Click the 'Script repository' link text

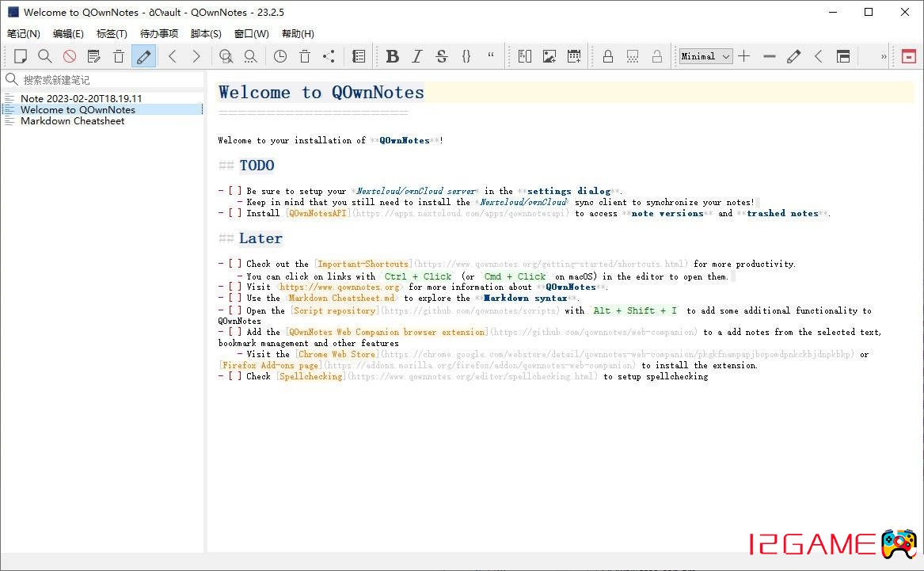[335, 310]
